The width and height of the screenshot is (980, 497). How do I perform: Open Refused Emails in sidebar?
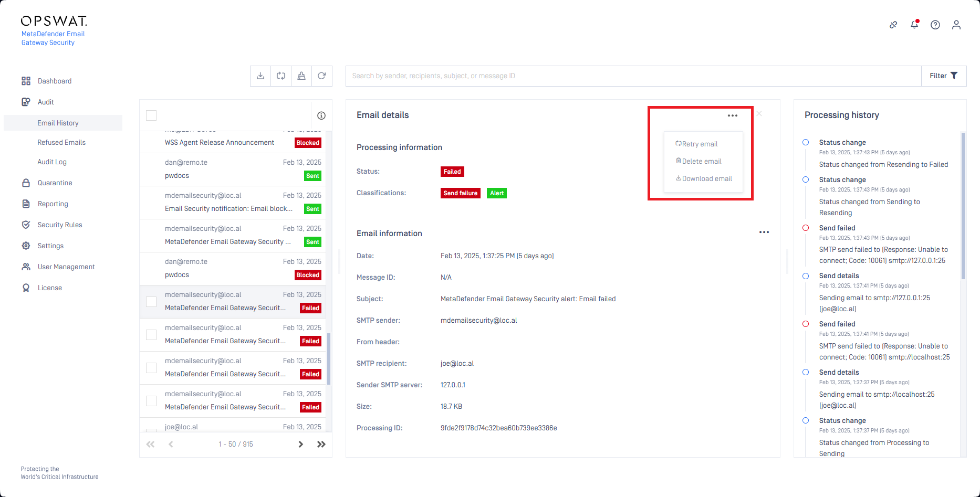(61, 142)
